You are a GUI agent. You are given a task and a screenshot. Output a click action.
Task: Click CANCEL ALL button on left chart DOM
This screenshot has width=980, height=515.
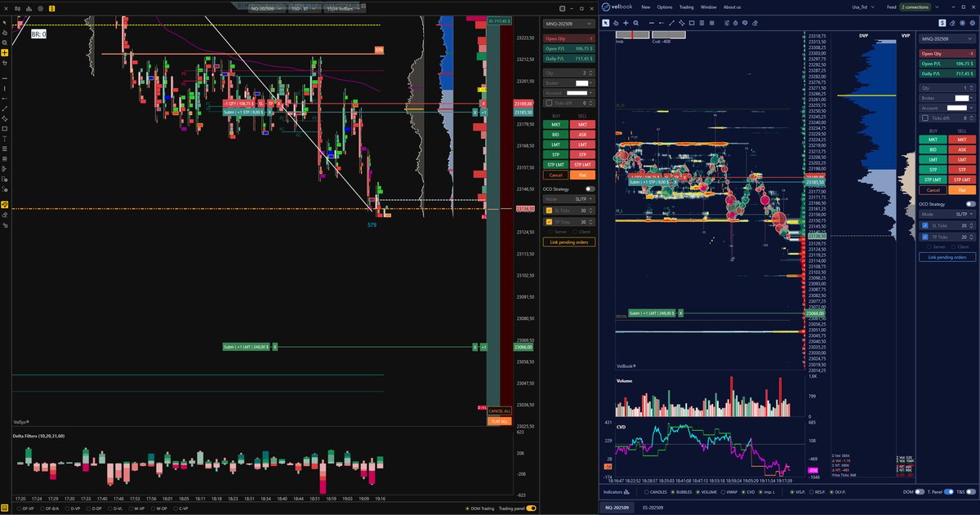[500, 411]
